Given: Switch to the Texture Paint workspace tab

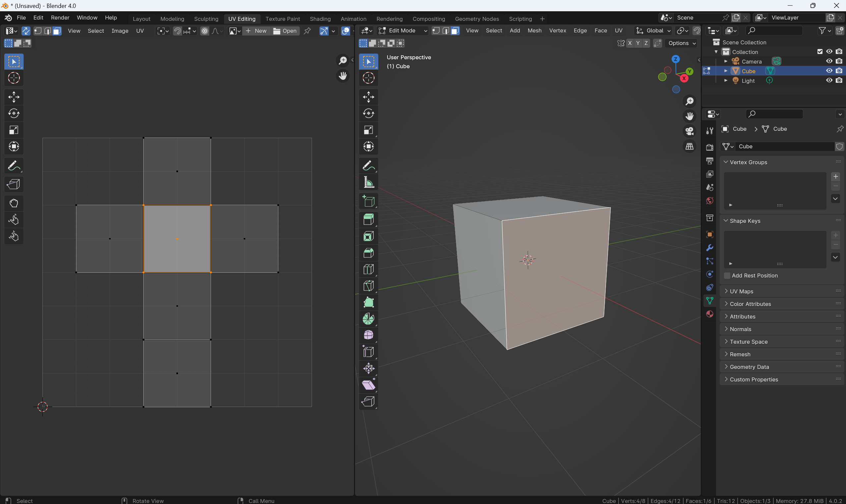Looking at the screenshot, I should tap(282, 19).
